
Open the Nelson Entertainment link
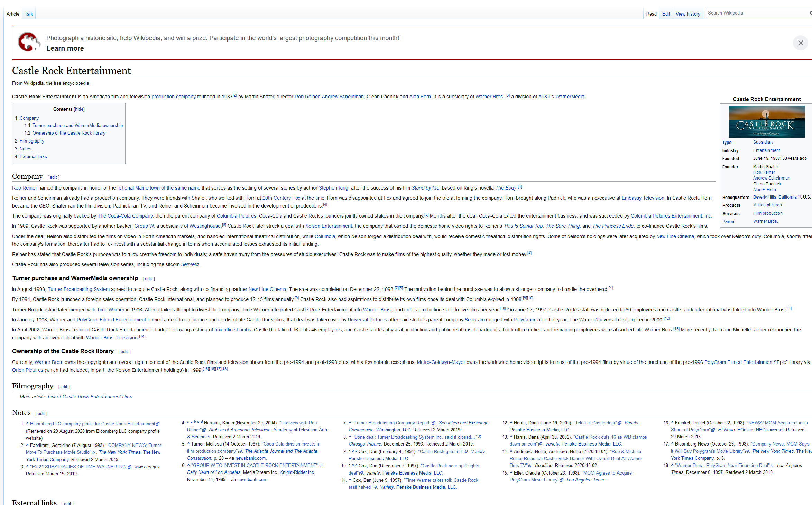(329, 226)
